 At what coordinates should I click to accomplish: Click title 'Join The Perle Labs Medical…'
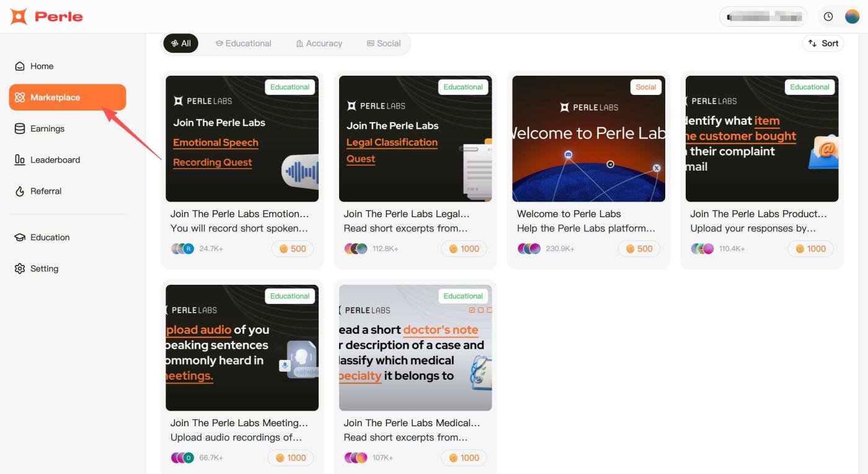pyautogui.click(x=412, y=423)
